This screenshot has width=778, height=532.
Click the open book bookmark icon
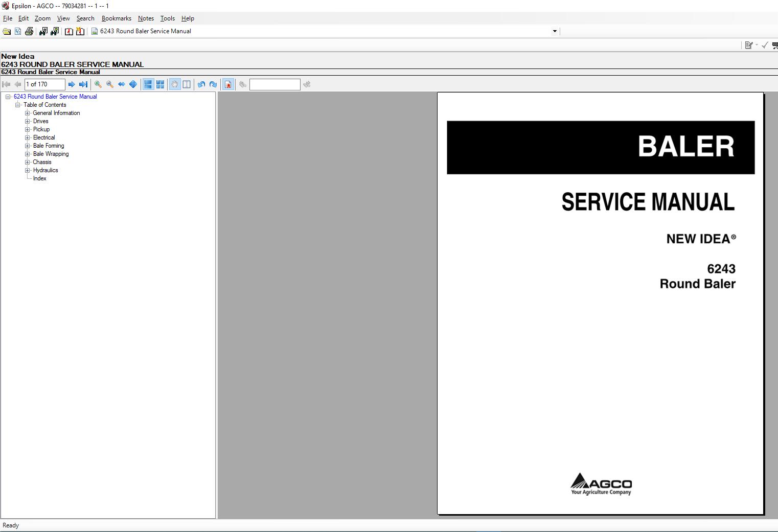tap(69, 31)
